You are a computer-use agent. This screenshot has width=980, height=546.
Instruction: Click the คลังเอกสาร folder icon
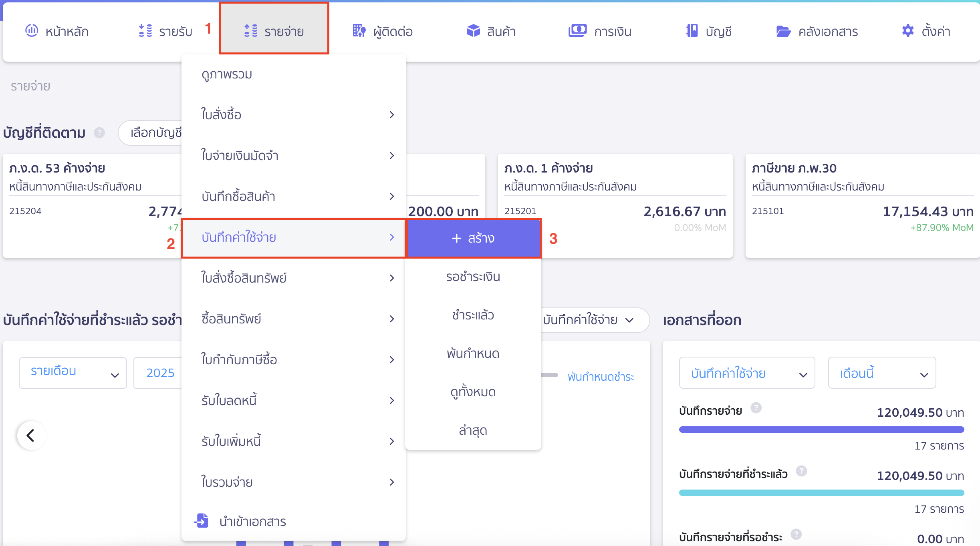coord(783,31)
